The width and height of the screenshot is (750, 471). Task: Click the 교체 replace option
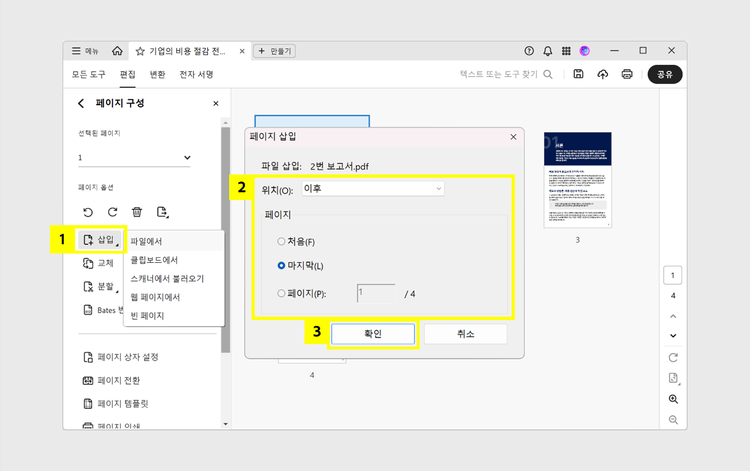pyautogui.click(x=99, y=263)
